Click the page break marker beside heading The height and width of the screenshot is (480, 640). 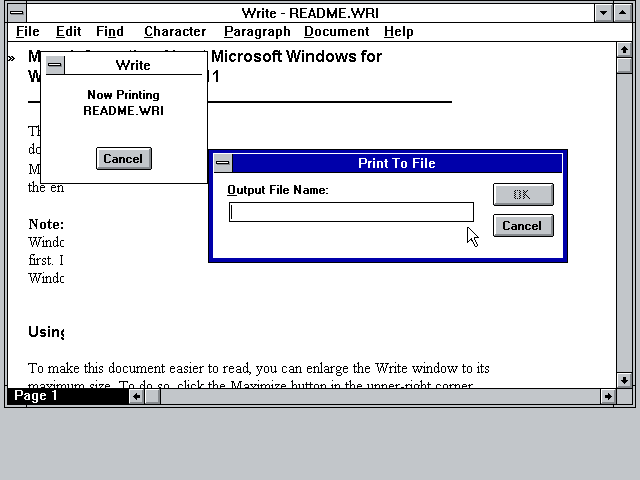11,59
